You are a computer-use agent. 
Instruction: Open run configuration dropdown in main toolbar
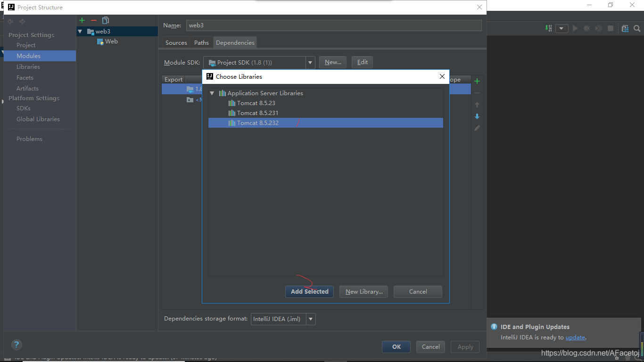[561, 28]
